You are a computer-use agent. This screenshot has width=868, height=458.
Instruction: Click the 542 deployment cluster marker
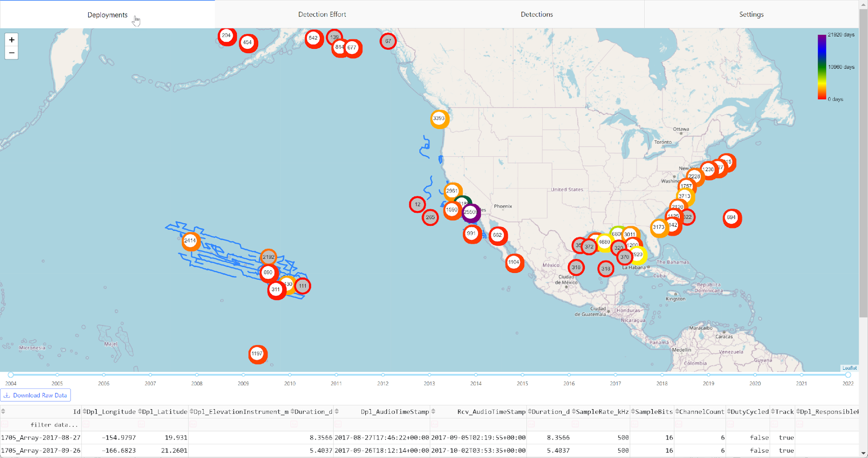point(313,38)
